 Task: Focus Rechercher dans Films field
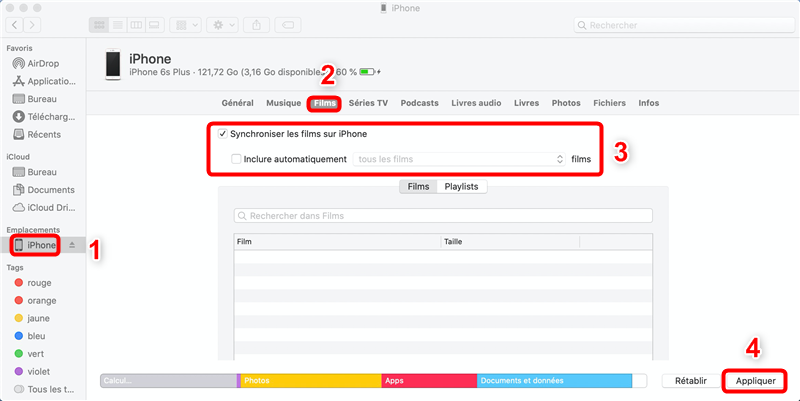click(443, 216)
